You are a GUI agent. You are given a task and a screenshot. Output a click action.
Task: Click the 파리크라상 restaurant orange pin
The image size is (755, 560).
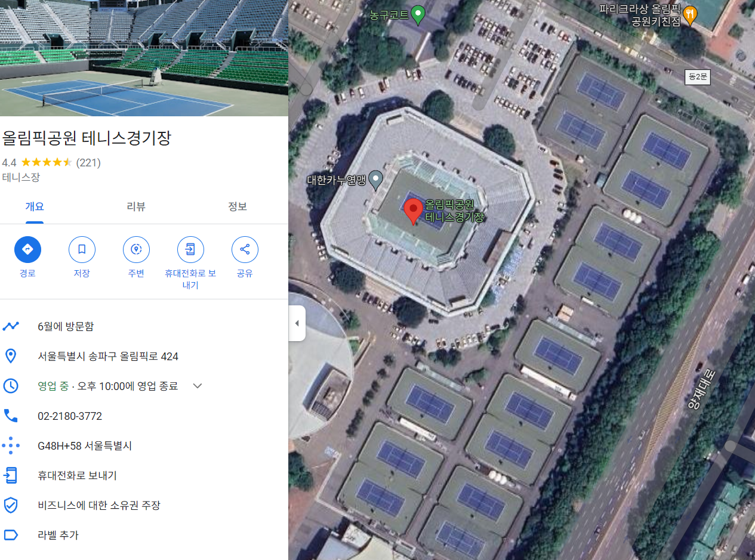point(690,15)
